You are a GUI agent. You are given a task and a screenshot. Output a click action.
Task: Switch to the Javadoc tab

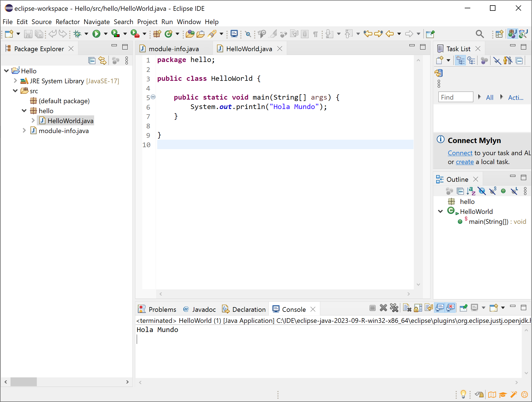[200, 309]
